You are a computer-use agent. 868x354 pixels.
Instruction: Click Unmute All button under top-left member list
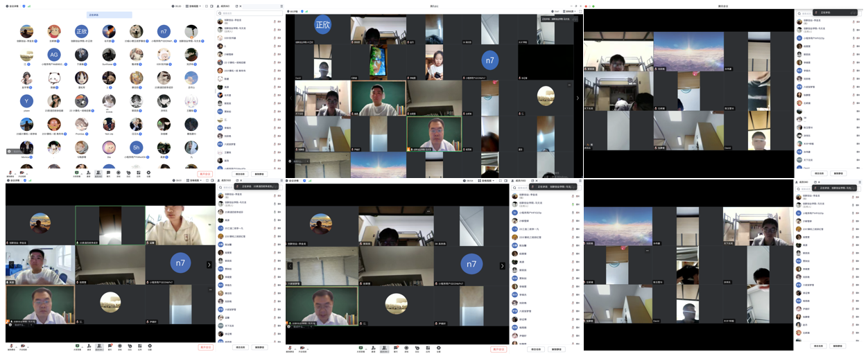pos(259,174)
